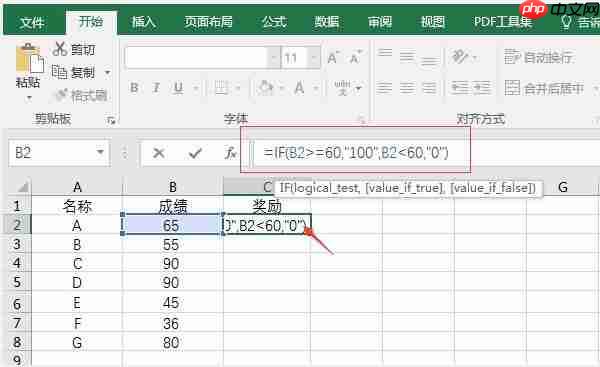Expand the Borders dropdown arrow
The height and width of the screenshot is (367, 600).
point(238,89)
